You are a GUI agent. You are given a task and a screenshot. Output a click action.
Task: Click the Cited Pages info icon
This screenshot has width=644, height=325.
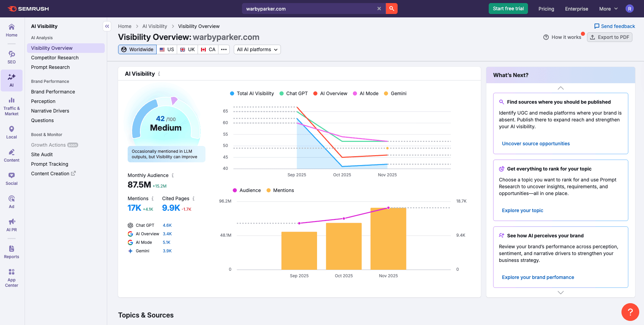point(194,198)
